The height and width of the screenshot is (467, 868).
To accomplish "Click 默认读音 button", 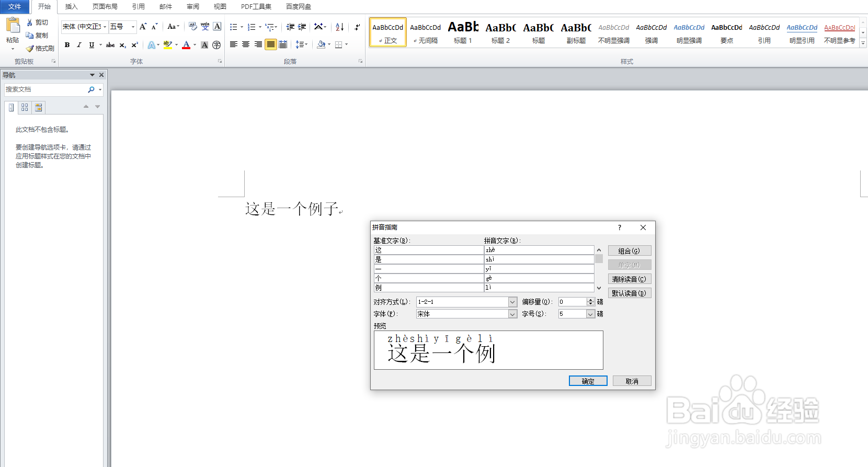I will point(630,293).
